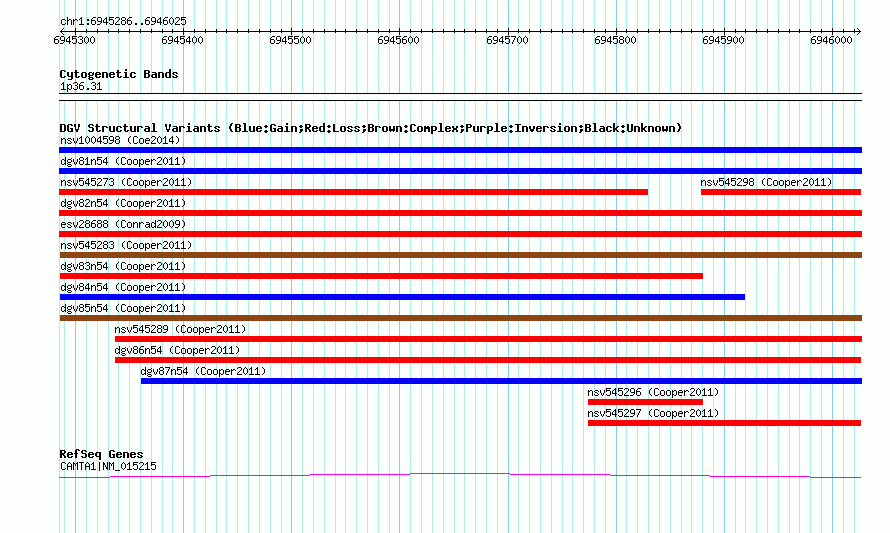Viewport: 890px width, 533px height.
Task: Select the dgv81n54 (Cooper2011) label
Action: tap(123, 161)
